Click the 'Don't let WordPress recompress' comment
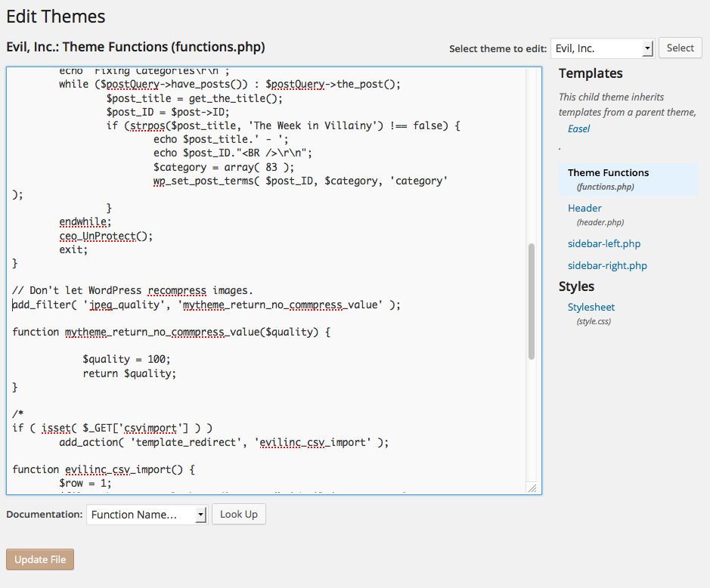This screenshot has width=710, height=588. tap(132, 290)
